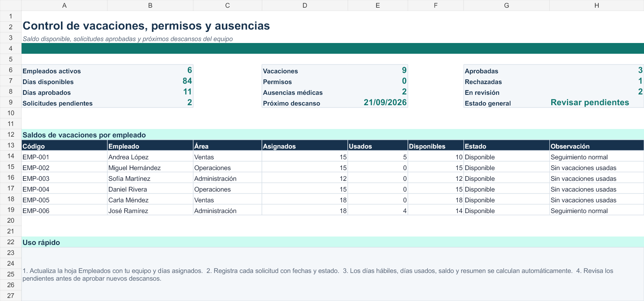Select row 22 header
Image resolution: width=644 pixels, height=301 pixels.
click(11, 242)
